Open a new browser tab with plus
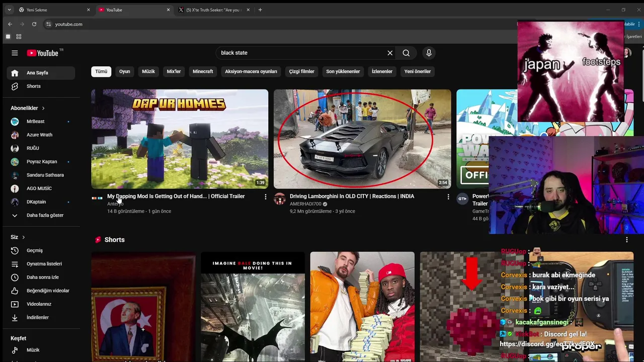The width and height of the screenshot is (644, 362). click(260, 10)
